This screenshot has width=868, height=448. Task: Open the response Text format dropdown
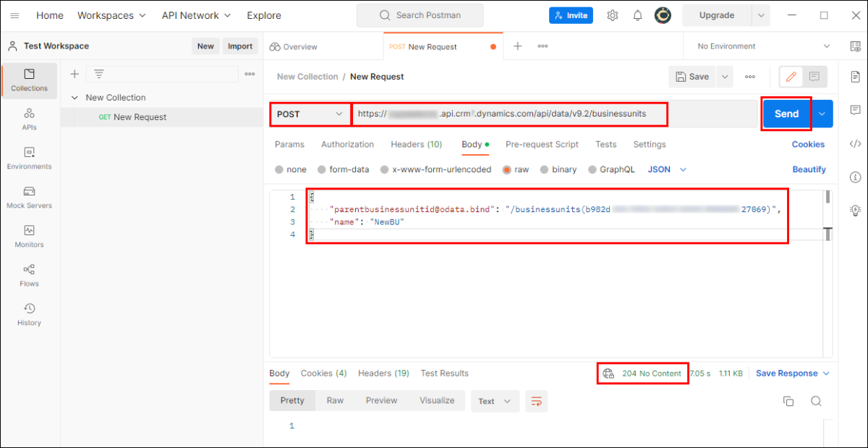(495, 401)
